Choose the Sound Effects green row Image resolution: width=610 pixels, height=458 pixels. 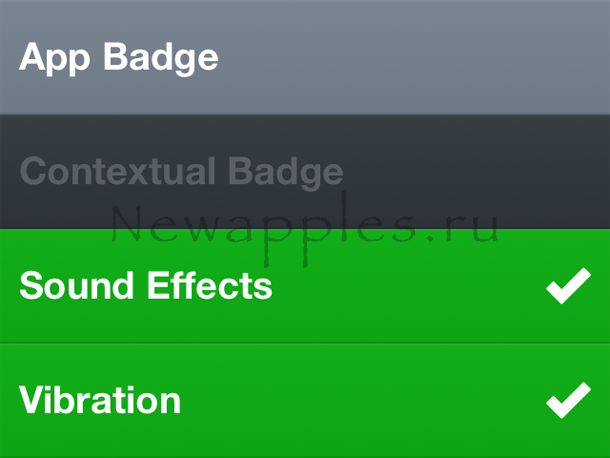(305, 287)
